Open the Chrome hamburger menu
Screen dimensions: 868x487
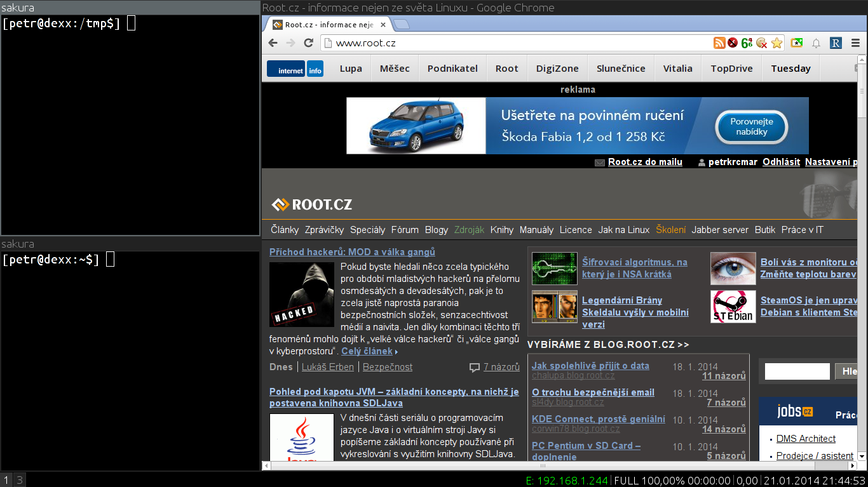[855, 43]
